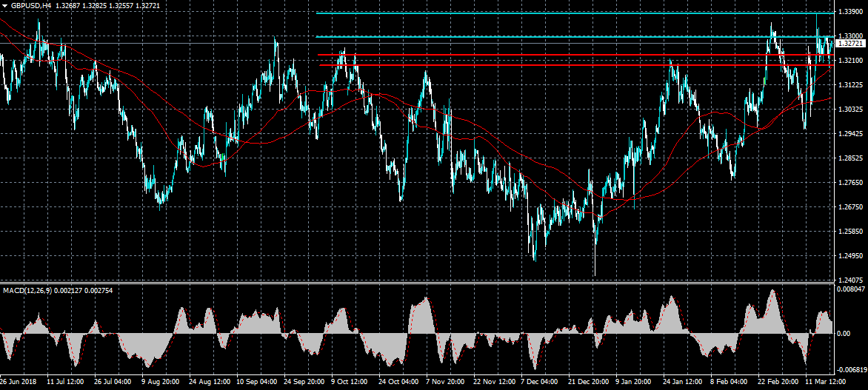
Task: Select the upper red horizontal line
Action: click(518, 55)
